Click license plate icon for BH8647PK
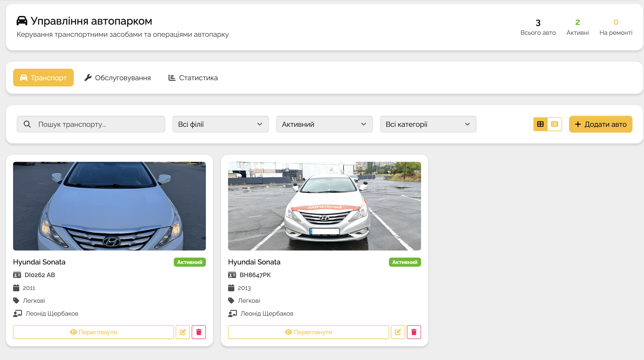Screen dimensions: 644x360 [x=232, y=275]
